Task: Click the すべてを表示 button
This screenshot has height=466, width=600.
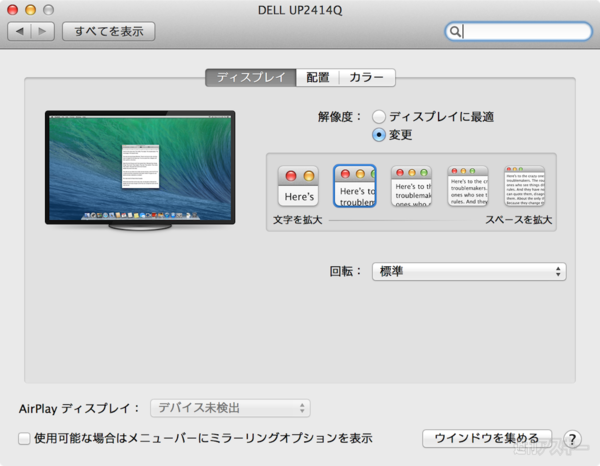Action: pyautogui.click(x=109, y=31)
